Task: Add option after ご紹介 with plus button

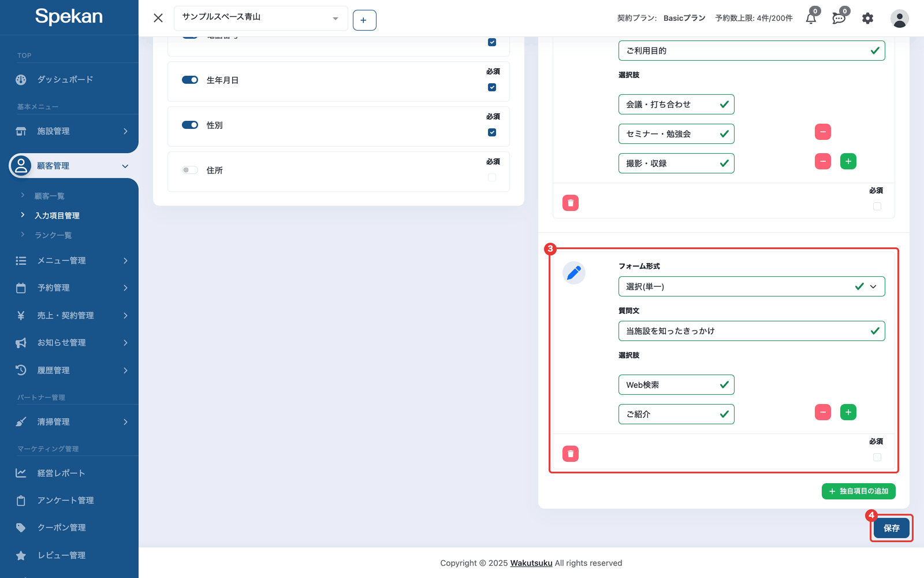Action: (848, 412)
